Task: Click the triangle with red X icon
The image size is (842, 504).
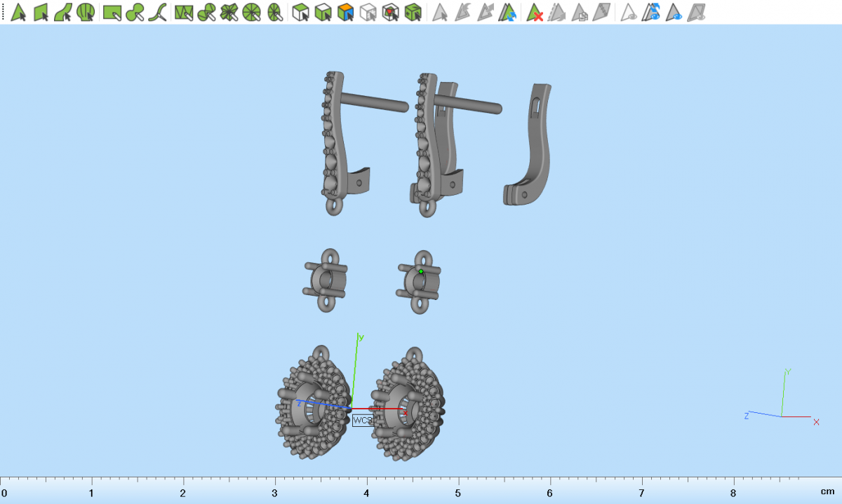Action: pyautogui.click(x=535, y=12)
